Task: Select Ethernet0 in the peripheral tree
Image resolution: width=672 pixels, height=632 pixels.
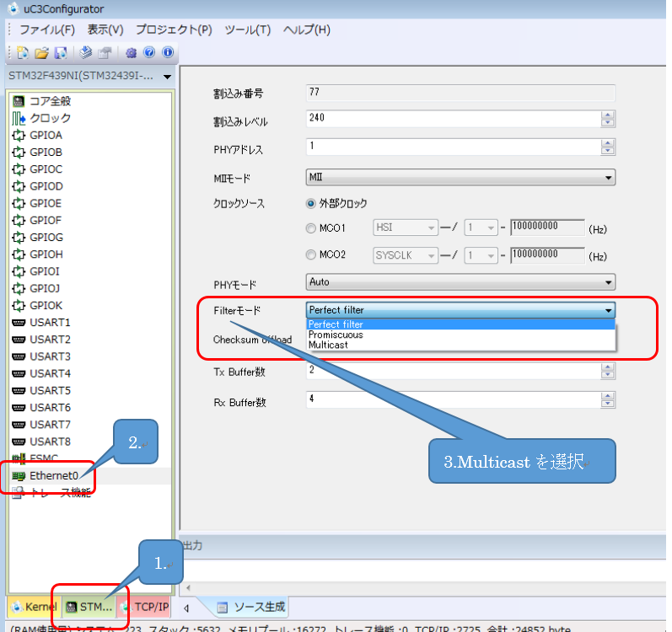Action: (x=53, y=475)
